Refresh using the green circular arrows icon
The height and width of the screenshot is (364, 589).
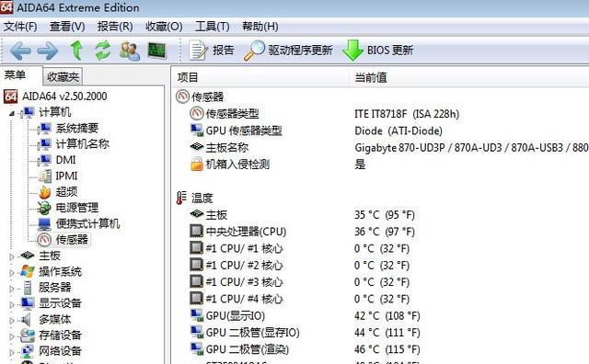click(x=102, y=51)
